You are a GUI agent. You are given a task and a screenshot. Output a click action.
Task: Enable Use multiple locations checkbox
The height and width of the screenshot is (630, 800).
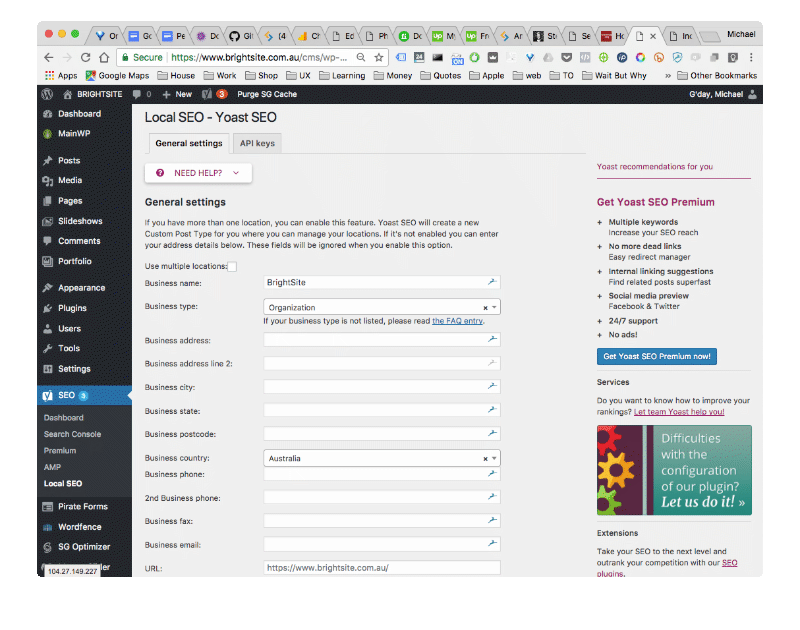click(232, 267)
